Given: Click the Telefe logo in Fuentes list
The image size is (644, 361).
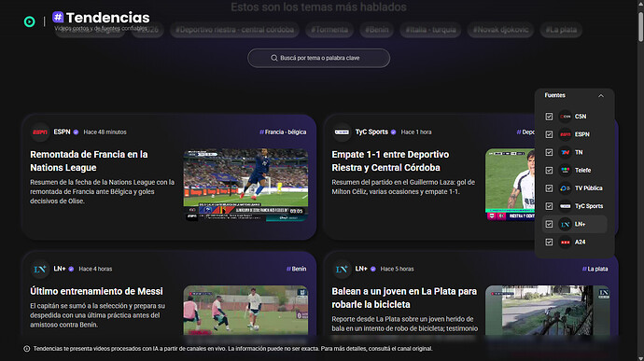Looking at the screenshot, I should point(566,171).
